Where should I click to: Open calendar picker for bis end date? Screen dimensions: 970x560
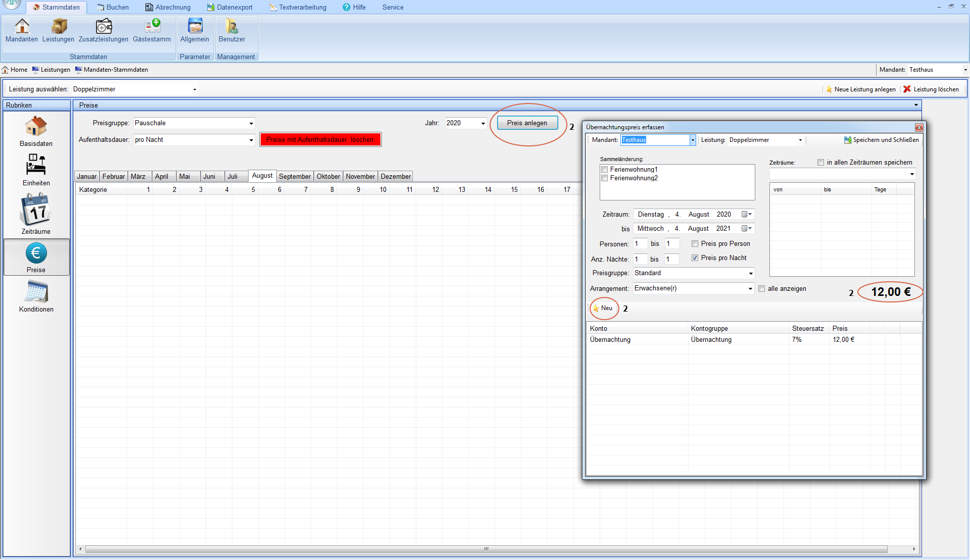(x=746, y=229)
